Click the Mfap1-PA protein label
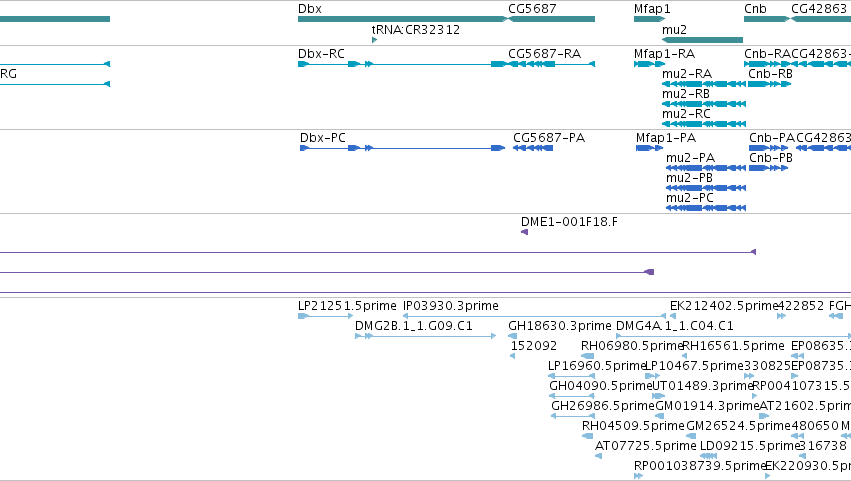Image resolution: width=851 pixels, height=481 pixels. pos(666,138)
